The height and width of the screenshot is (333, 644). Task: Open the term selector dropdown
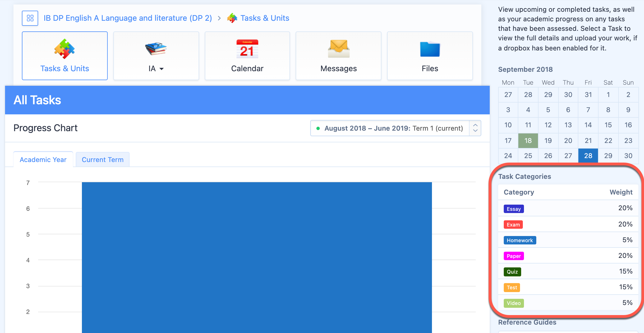[x=396, y=128]
